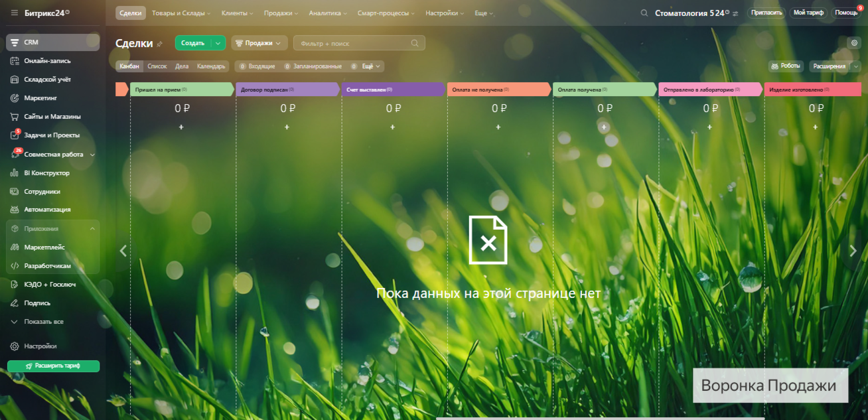The height and width of the screenshot is (420, 868).
Task: Click the Договор подписан stage header
Action: (x=288, y=90)
